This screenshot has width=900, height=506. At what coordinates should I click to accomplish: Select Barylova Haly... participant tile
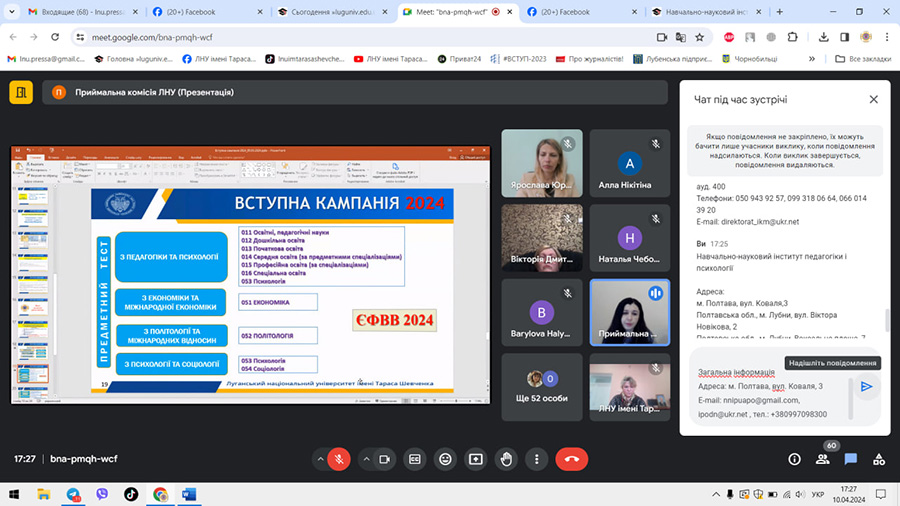(542, 313)
